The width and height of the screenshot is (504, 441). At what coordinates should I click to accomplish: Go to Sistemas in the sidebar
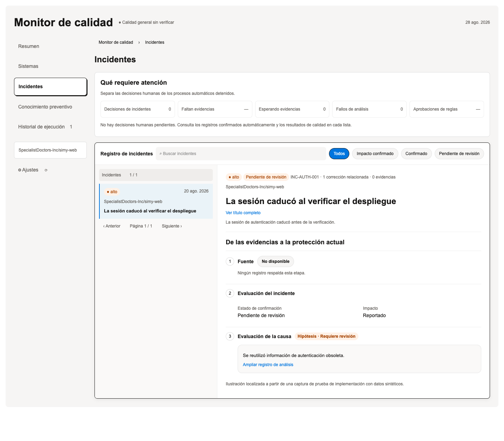[28, 66]
